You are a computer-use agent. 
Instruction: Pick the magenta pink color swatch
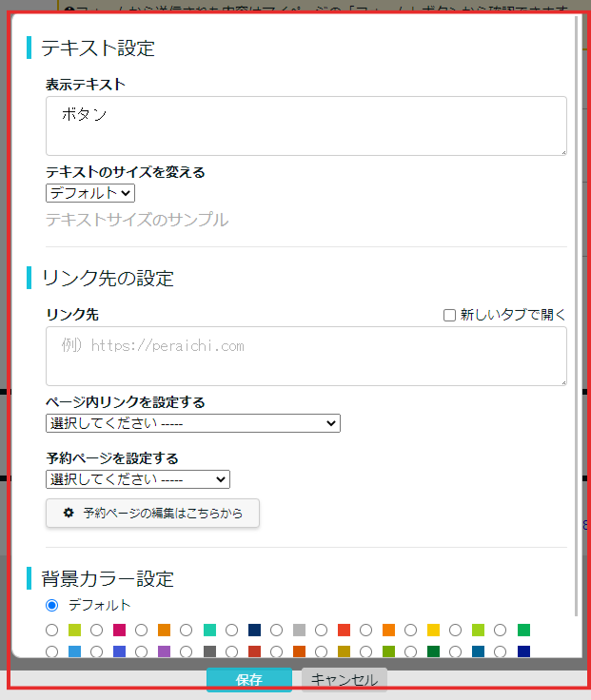click(119, 630)
